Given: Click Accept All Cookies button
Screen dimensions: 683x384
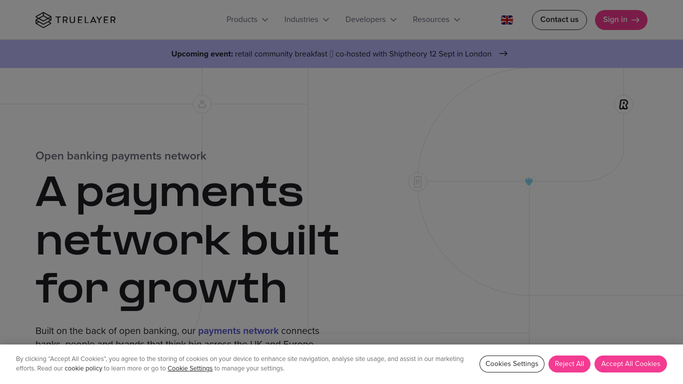Looking at the screenshot, I should (x=630, y=364).
